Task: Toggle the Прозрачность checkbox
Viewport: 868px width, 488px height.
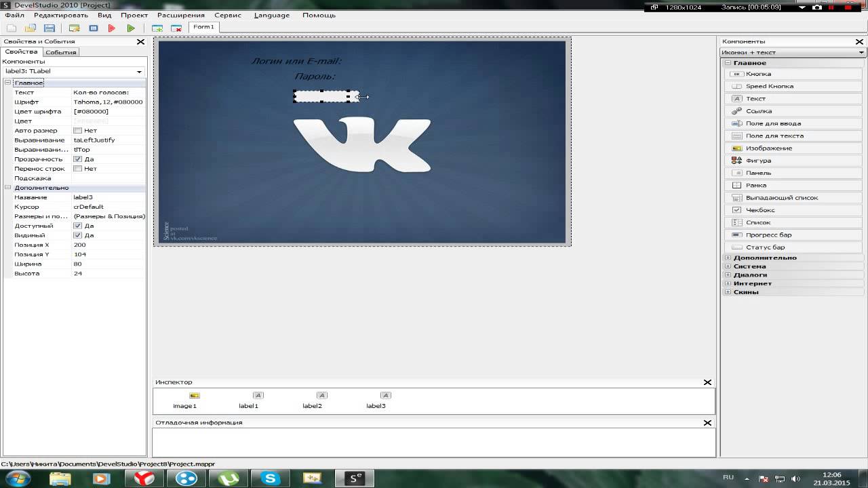Action: tap(77, 159)
